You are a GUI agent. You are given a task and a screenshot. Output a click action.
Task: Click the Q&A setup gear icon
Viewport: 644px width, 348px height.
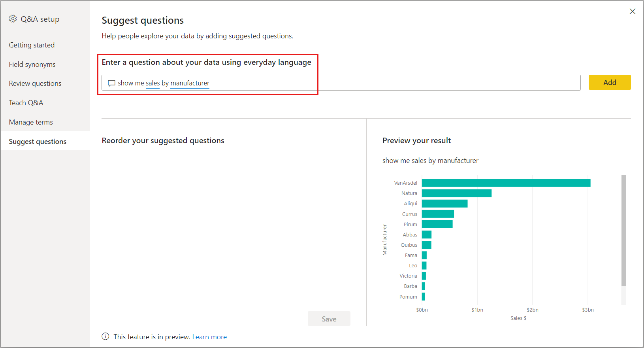[x=13, y=19]
